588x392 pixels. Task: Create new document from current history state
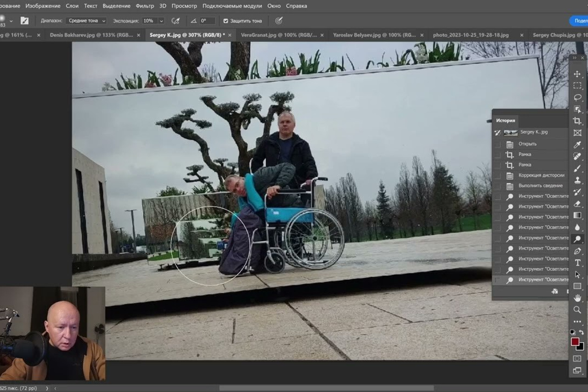pos(555,291)
